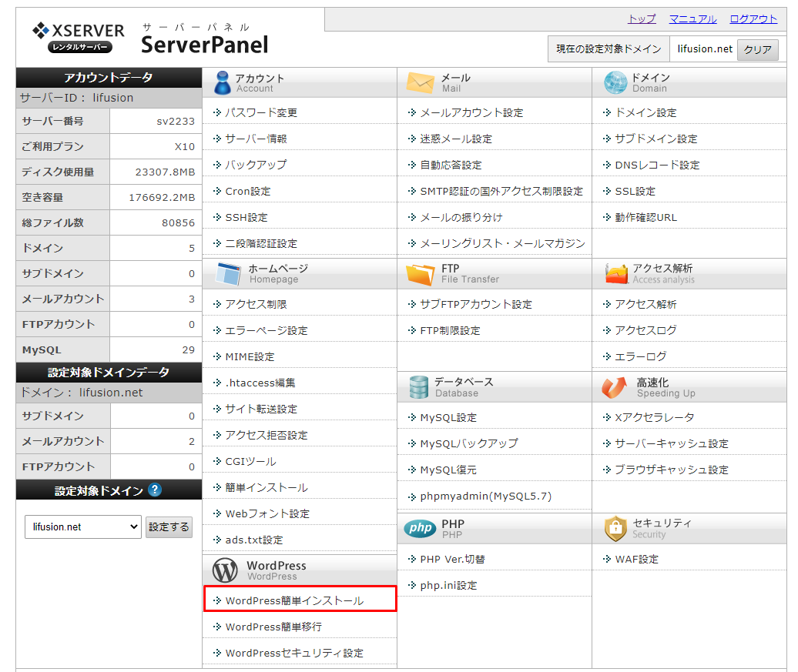Open サブドメイン設定

point(656,139)
